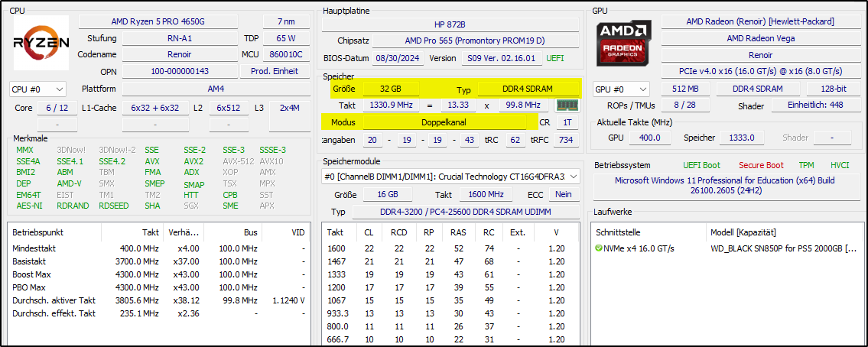Click the module clock 1600 MHz
Image resolution: width=868 pixels, height=347 pixels.
486,194
